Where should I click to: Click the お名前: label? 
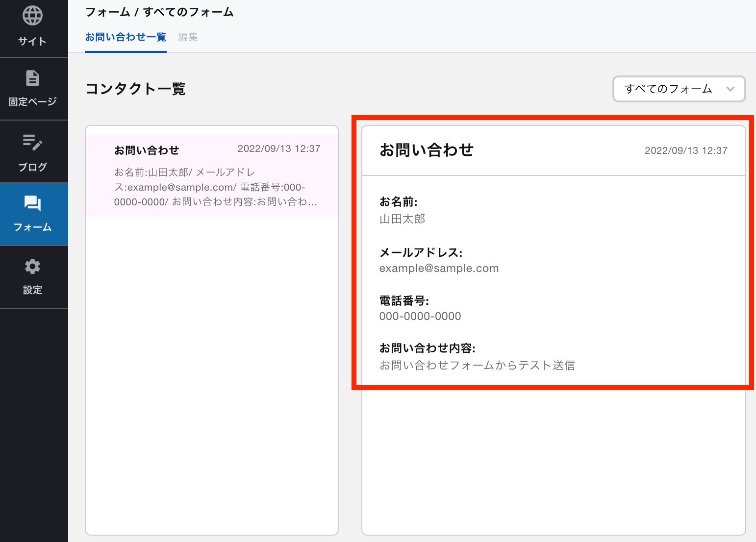pyautogui.click(x=398, y=201)
